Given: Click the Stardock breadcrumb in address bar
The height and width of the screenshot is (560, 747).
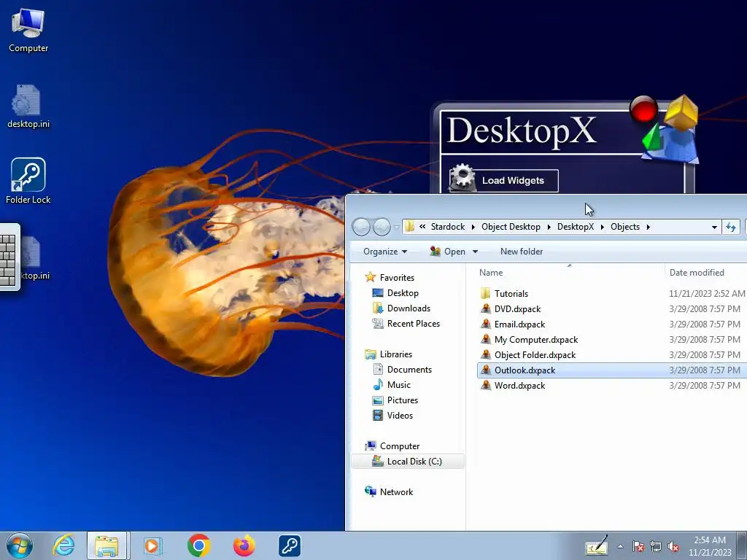Looking at the screenshot, I should pos(447,227).
